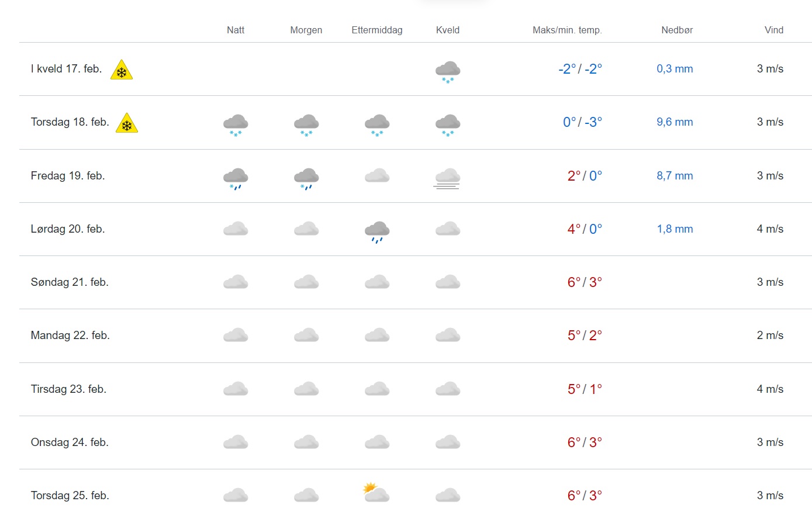Click the snow warning triangle beside Torsdag 18. feb.
The width and height of the screenshot is (812, 522).
[127, 123]
